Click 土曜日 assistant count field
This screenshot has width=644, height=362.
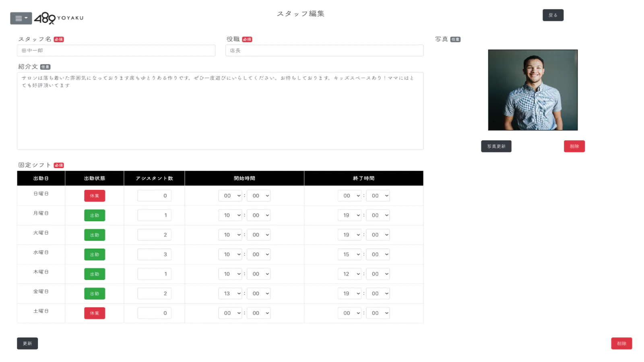[x=154, y=313]
